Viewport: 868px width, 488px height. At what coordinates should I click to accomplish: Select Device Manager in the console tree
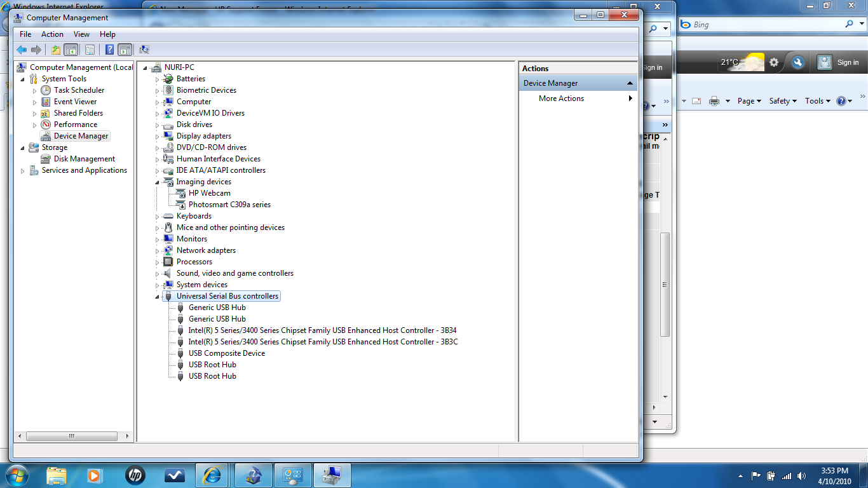pyautogui.click(x=81, y=136)
